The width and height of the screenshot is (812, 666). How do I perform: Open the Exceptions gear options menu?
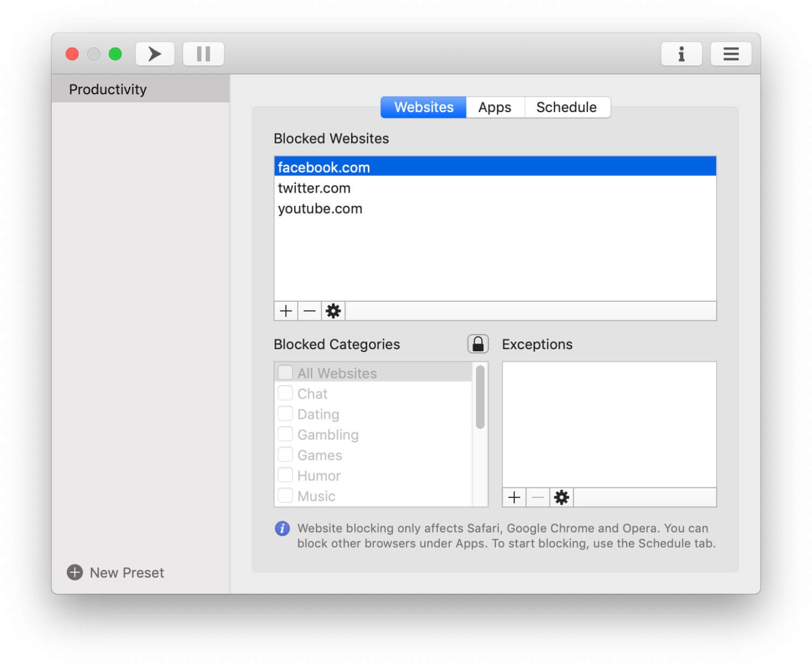(561, 497)
